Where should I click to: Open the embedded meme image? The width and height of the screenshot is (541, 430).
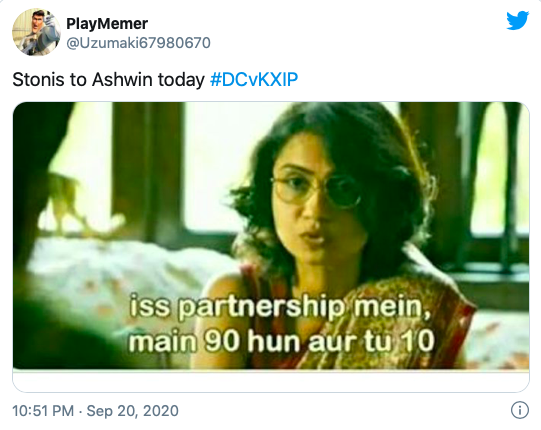click(x=271, y=235)
